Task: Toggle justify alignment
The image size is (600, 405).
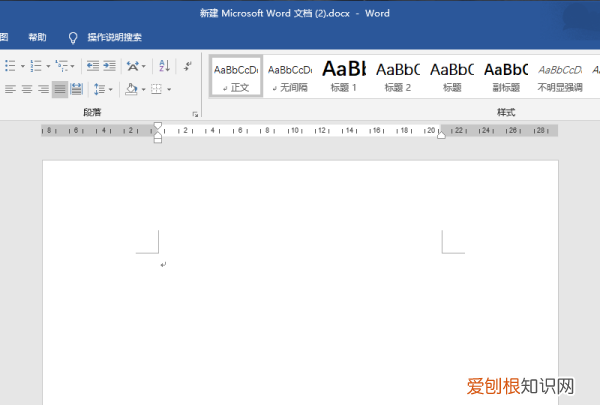Action: pyautogui.click(x=60, y=90)
